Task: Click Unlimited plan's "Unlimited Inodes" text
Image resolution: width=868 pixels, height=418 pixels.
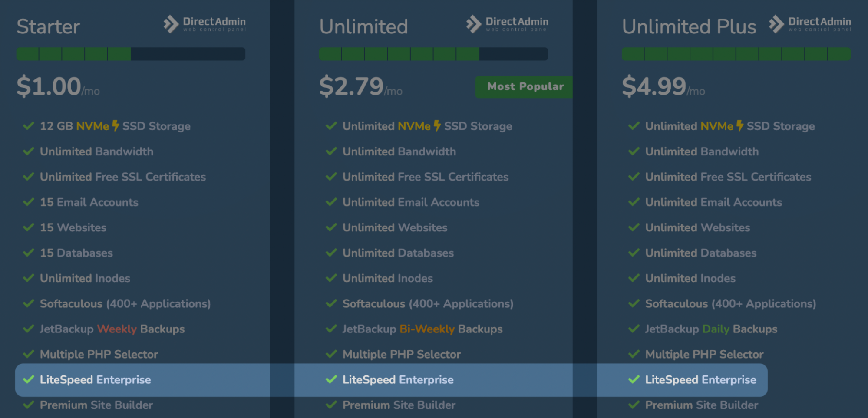Action: coord(388,278)
